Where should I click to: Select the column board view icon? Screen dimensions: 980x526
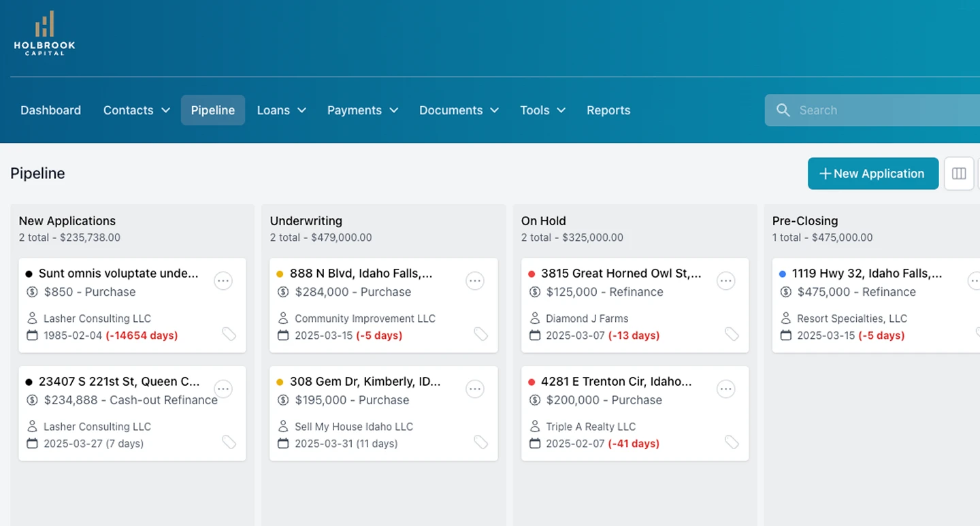coord(959,174)
